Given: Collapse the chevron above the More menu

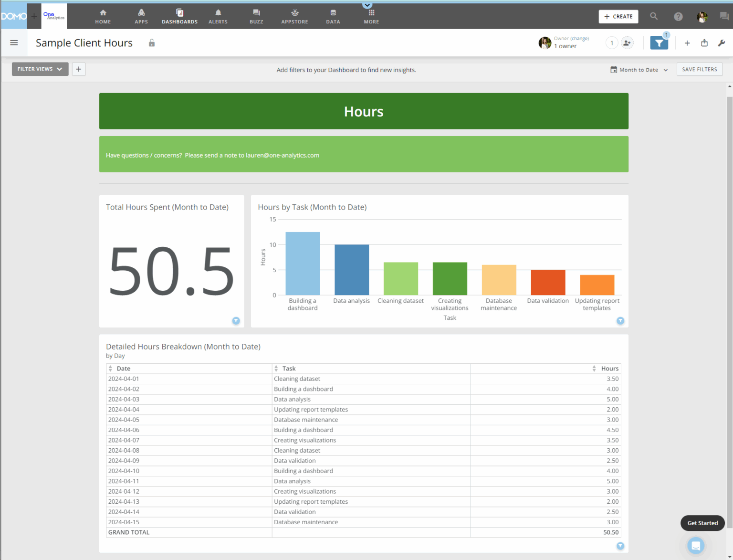Looking at the screenshot, I should 367,5.
